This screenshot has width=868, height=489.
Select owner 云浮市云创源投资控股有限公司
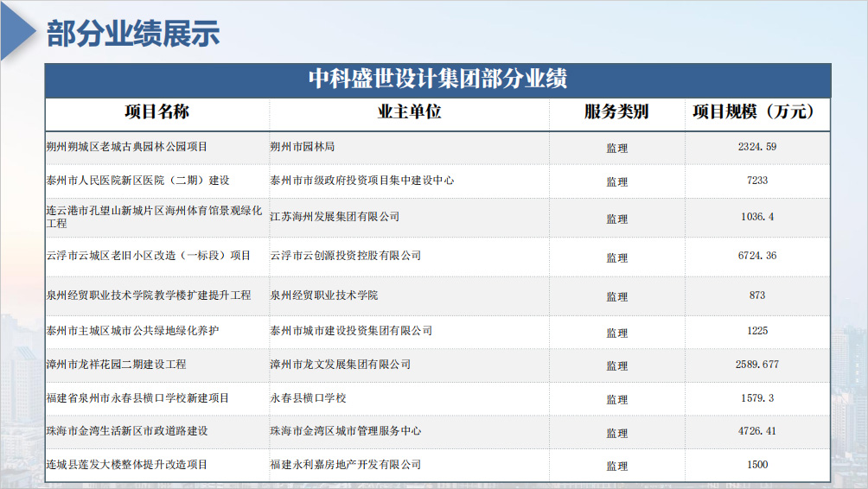coord(346,256)
